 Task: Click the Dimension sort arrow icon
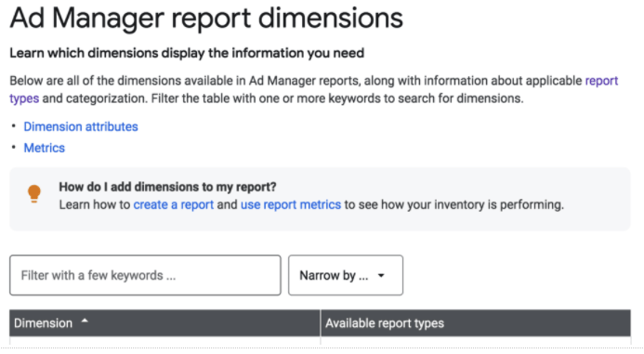[85, 321]
